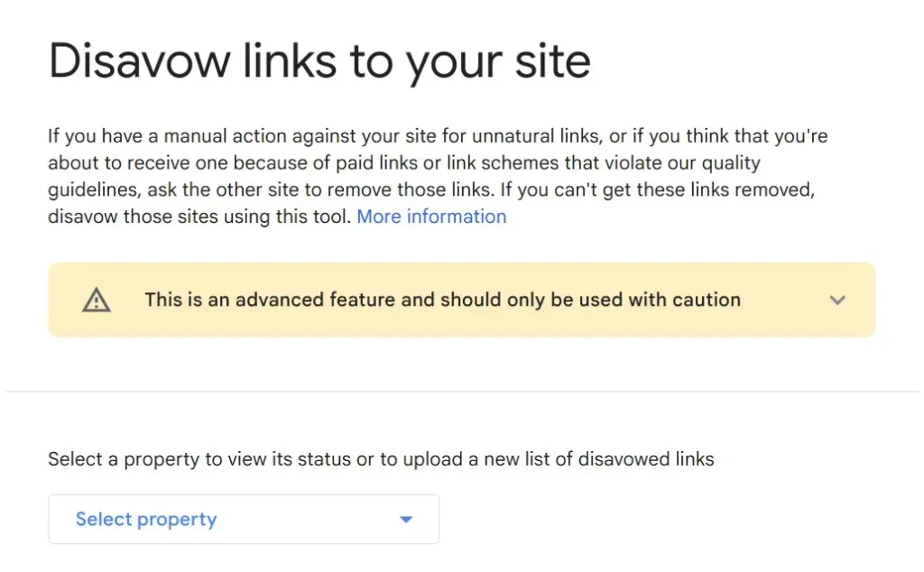Click the down chevron to reveal banner details

837,300
